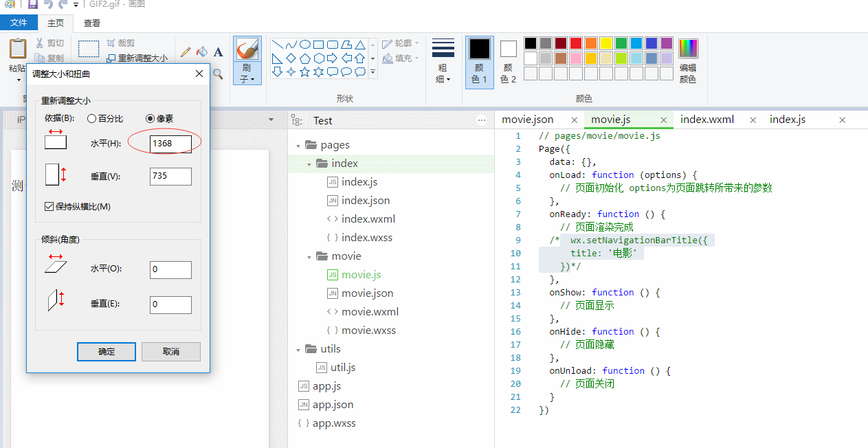Screen dimensions: 868x448
Task: Click the Save icon in the title bar
Action: click(32, 4)
